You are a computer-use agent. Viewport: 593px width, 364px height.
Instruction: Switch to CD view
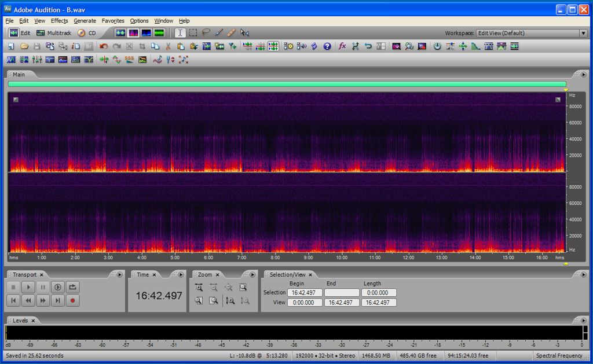[x=87, y=33]
